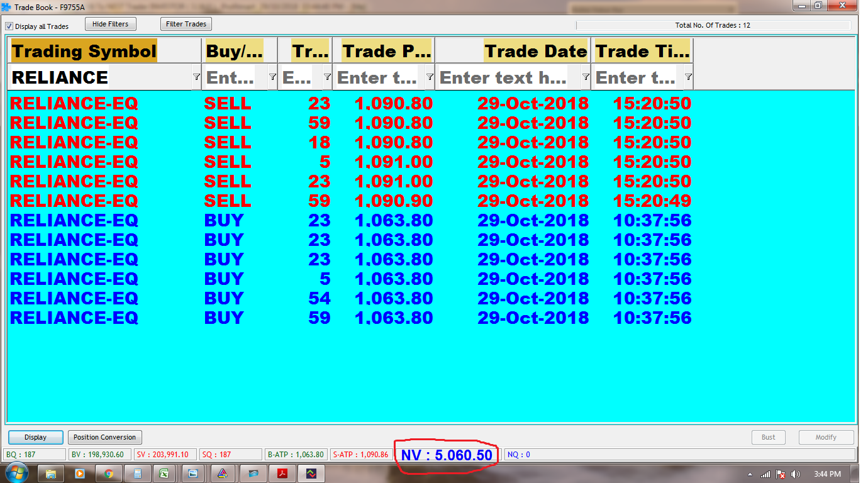
Task: Open the Calculator taskbar icon
Action: point(136,474)
